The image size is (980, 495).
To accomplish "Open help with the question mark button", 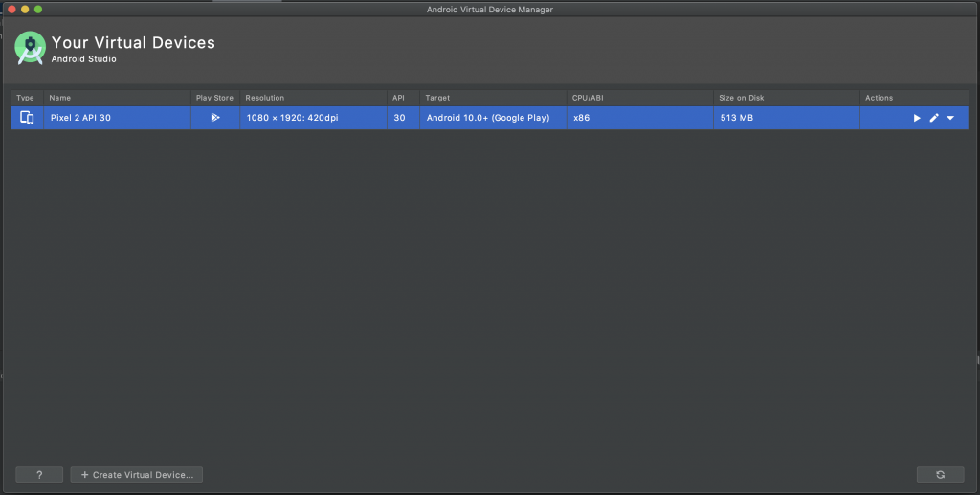I will pos(39,474).
